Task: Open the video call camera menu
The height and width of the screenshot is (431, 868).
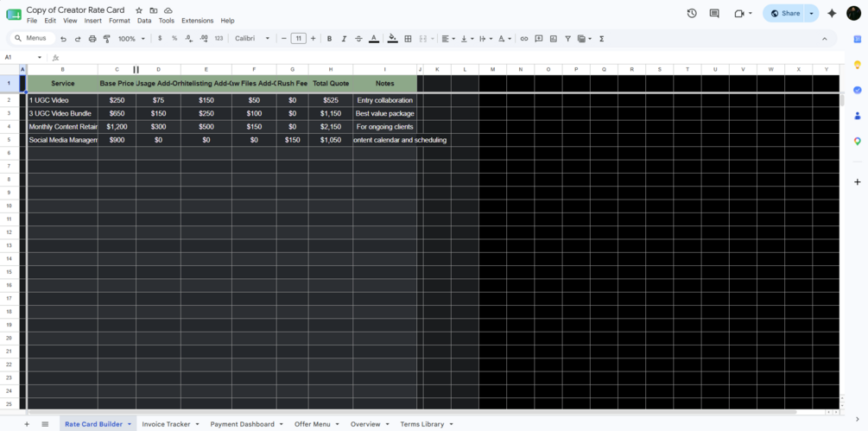Action: pyautogui.click(x=743, y=13)
